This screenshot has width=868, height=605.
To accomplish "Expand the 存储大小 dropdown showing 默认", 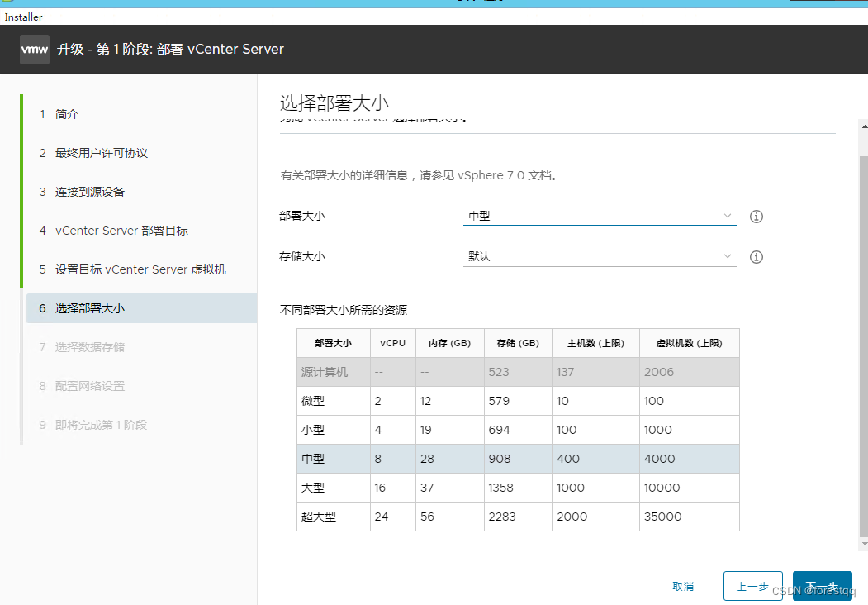I will pos(600,256).
